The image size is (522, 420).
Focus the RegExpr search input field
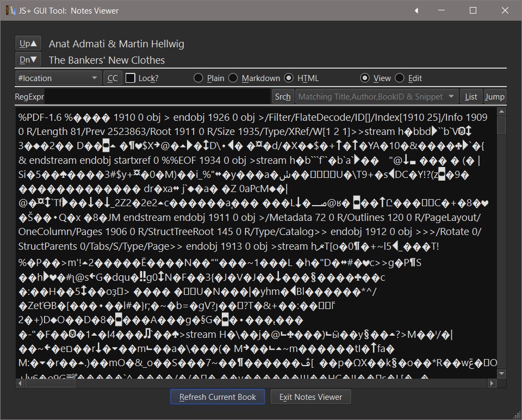[158, 97]
